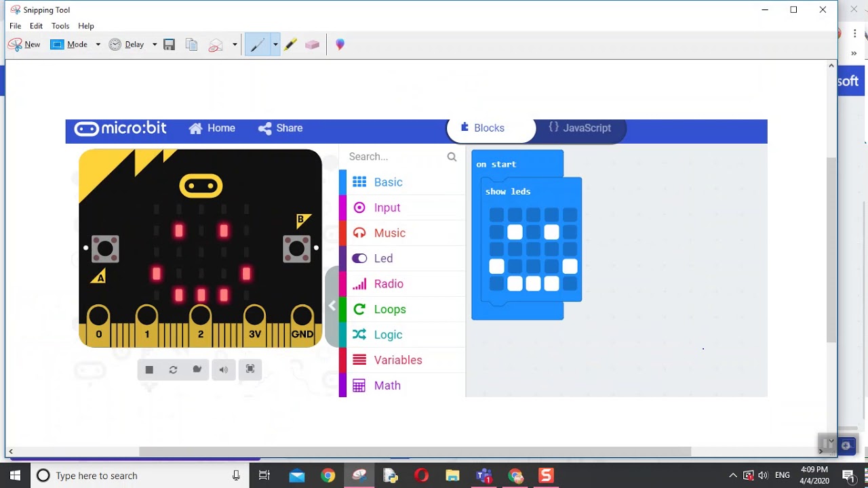Open the Led blocks category
Viewport: 868px width, 488px height.
pyautogui.click(x=402, y=258)
